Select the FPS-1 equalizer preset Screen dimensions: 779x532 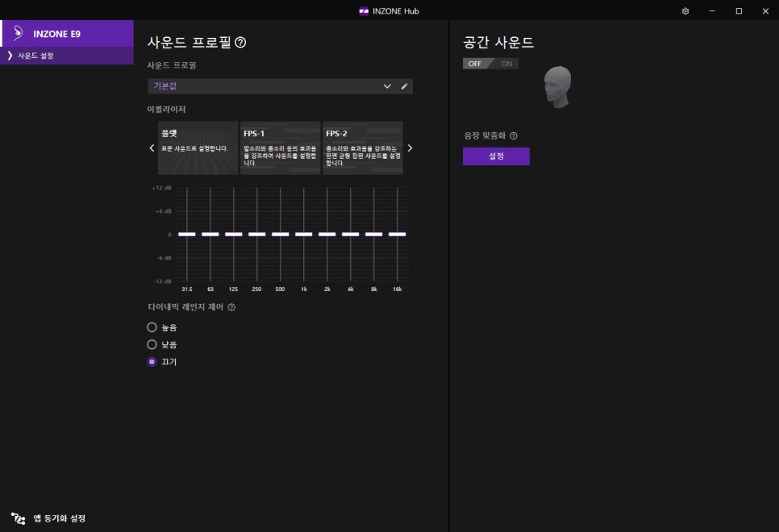[x=280, y=148]
